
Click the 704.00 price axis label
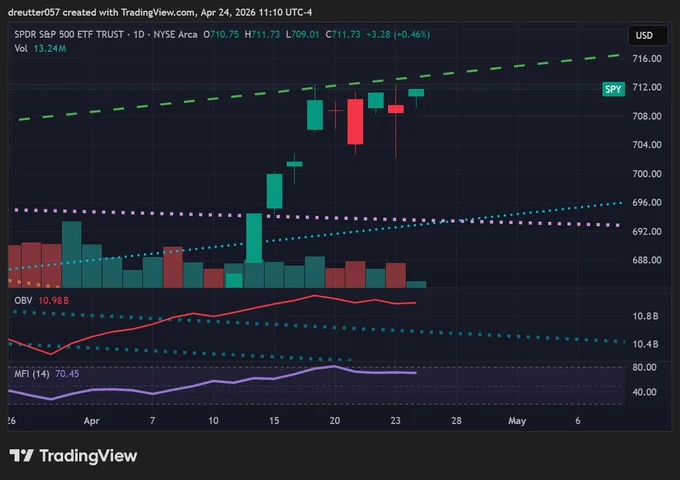click(x=647, y=145)
